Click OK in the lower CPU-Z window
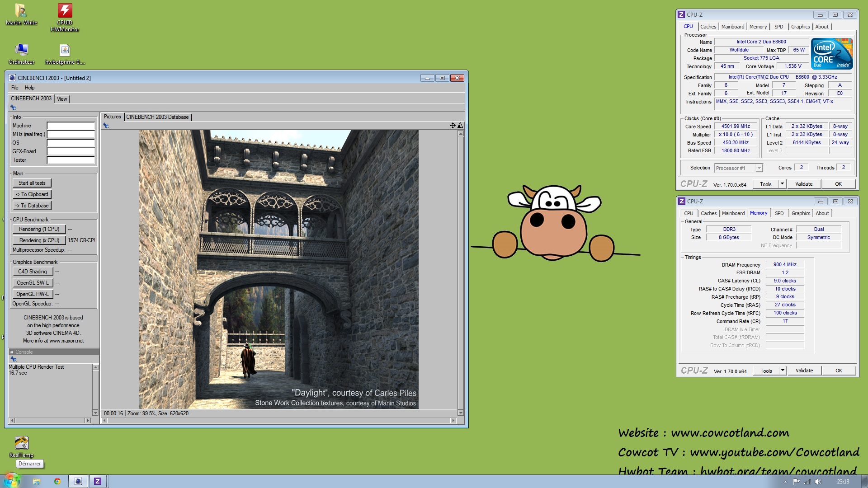868x488 pixels. 839,371
